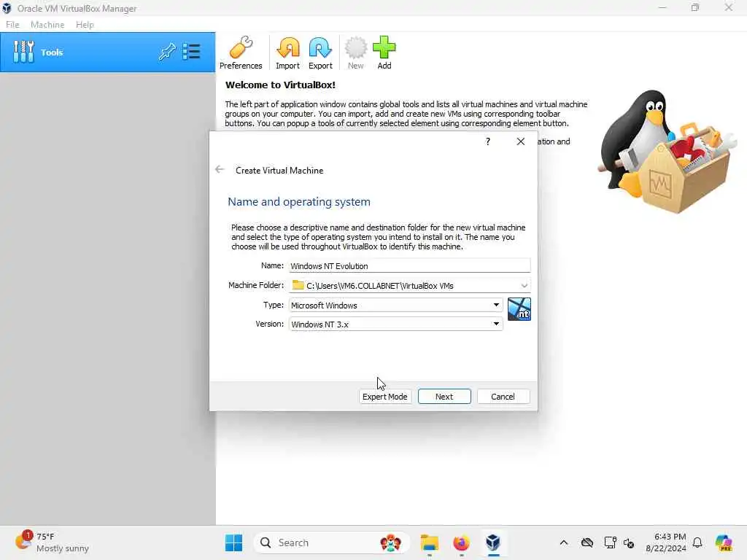Viewport: 747px width, 560px height.
Task: Switch to Expert Mode
Action: [x=384, y=397]
